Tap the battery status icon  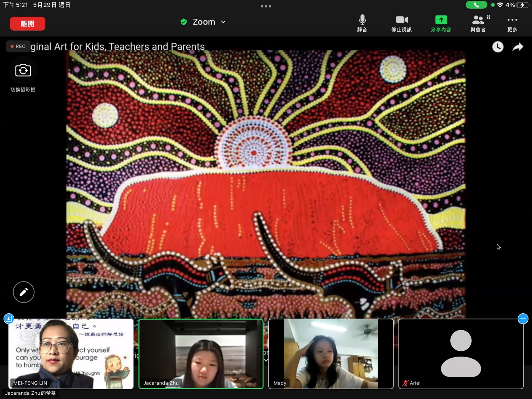coord(523,5)
